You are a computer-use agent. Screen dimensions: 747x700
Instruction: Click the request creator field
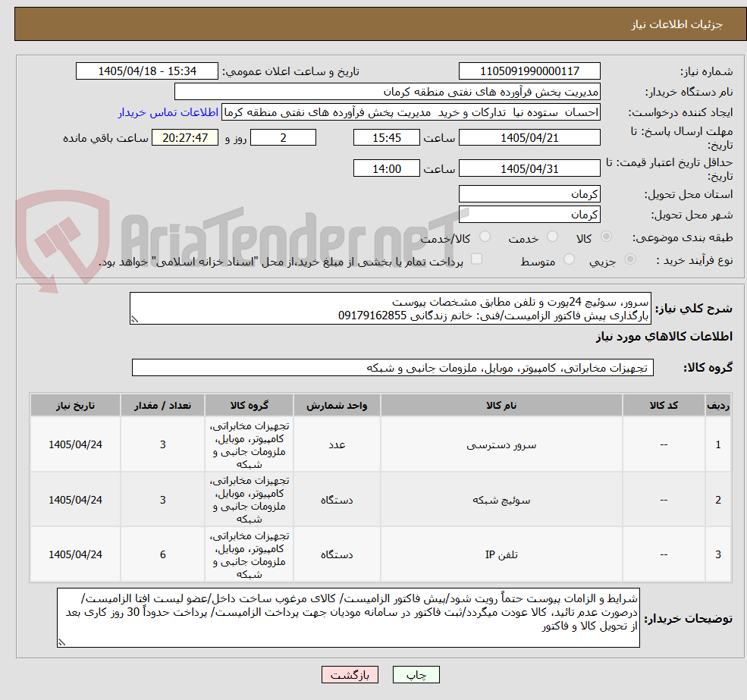(x=410, y=112)
